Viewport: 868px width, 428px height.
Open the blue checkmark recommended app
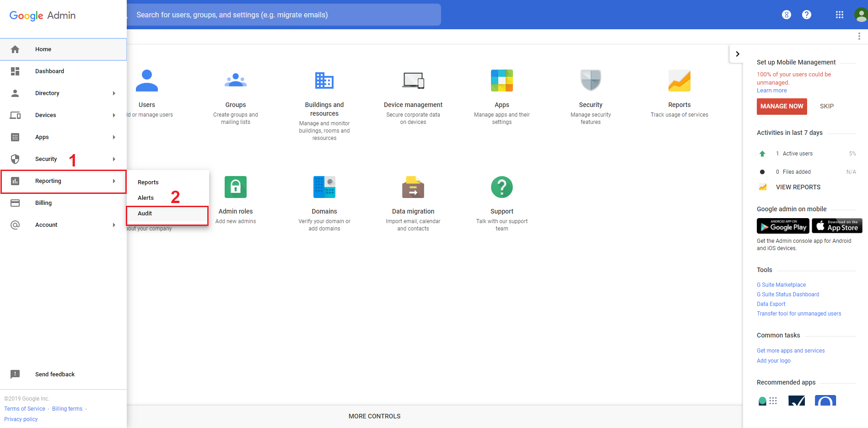click(797, 401)
